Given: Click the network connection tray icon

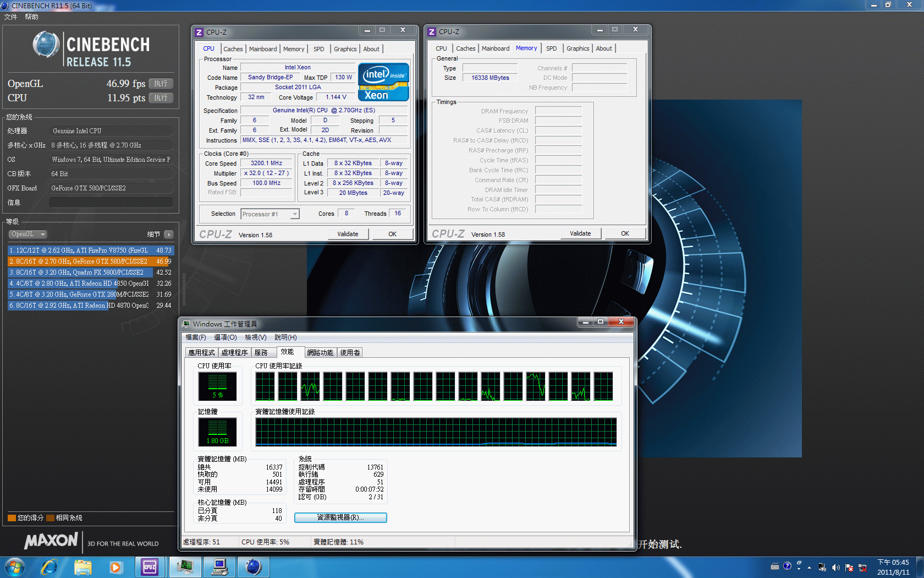Looking at the screenshot, I should click(862, 567).
